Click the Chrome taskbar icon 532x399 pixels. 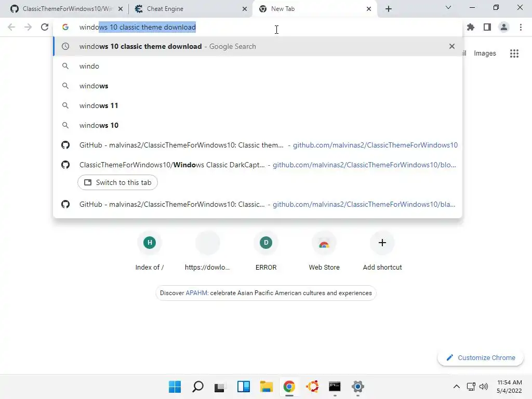[x=289, y=387]
